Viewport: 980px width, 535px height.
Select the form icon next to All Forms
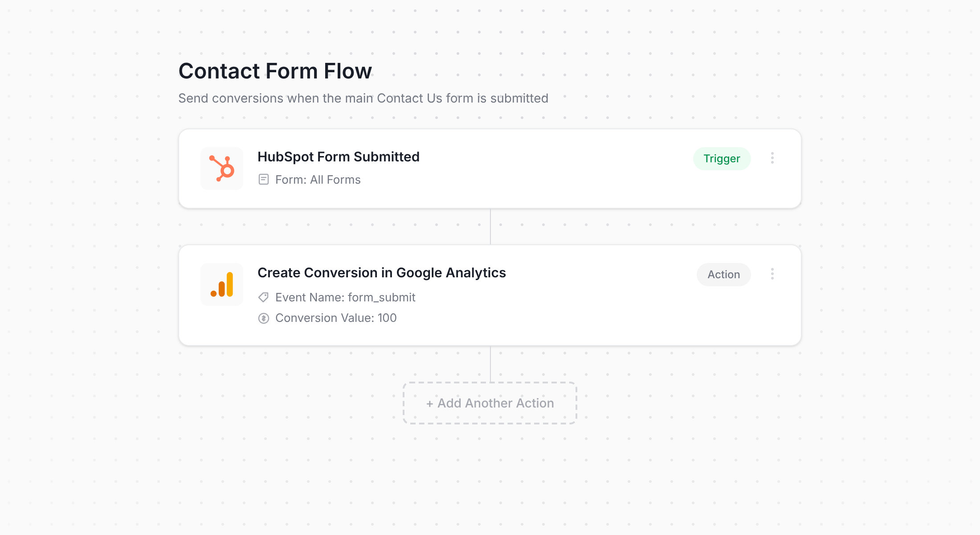pyautogui.click(x=263, y=179)
